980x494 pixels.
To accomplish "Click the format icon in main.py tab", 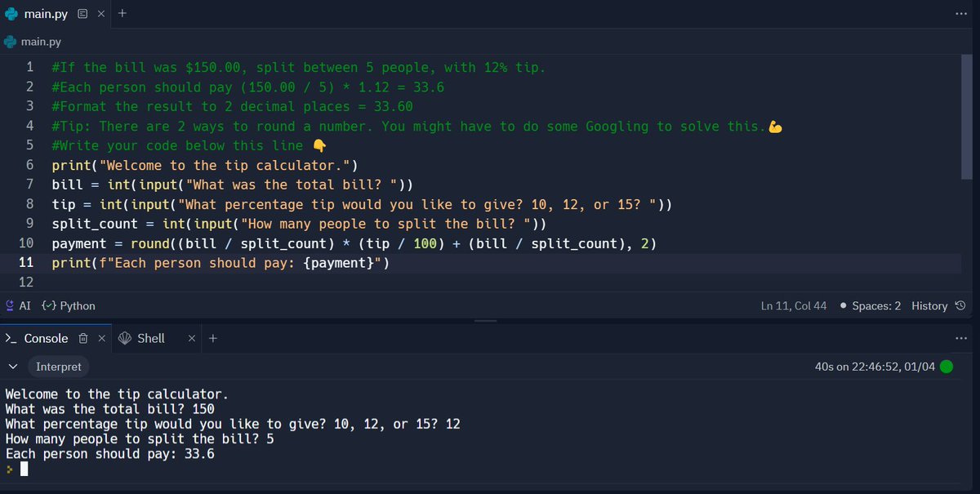I will point(82,14).
